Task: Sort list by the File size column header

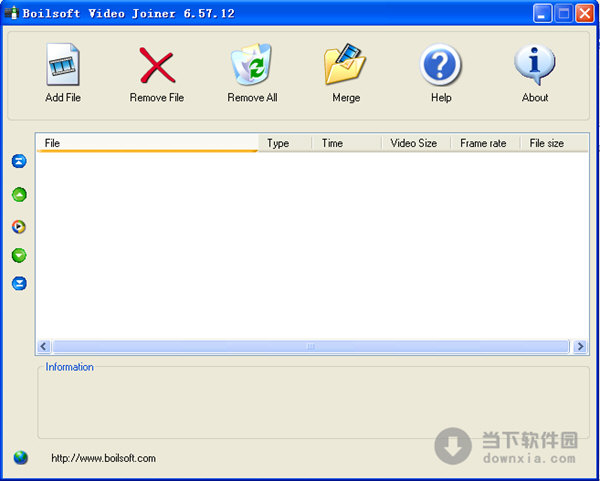Action: tap(554, 143)
